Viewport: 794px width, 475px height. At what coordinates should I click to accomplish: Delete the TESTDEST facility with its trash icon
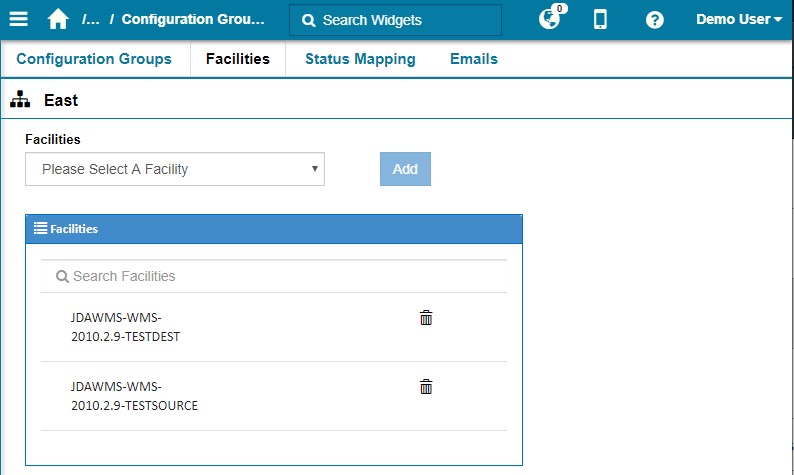(426, 318)
